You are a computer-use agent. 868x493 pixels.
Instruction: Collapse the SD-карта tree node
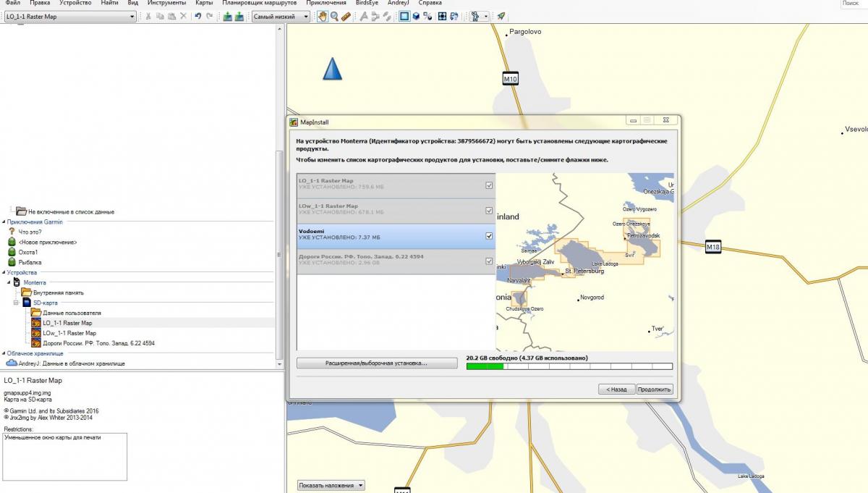point(17,303)
